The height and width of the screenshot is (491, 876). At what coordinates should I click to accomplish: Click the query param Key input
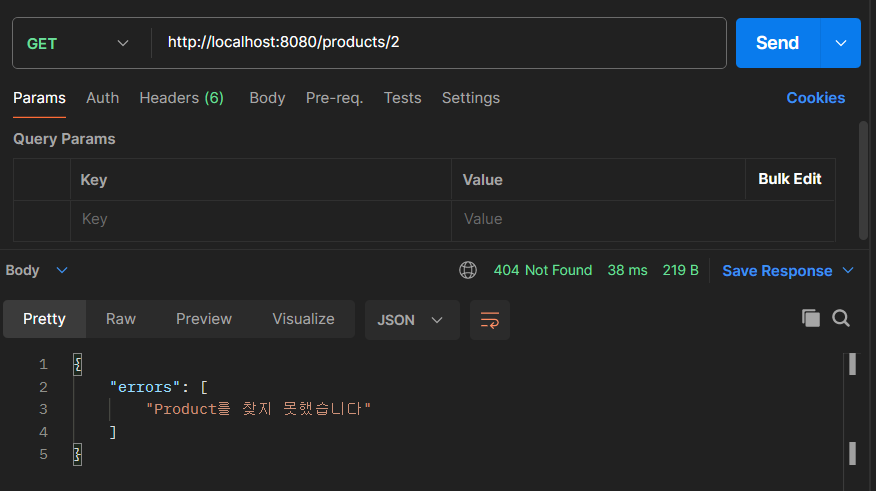(x=261, y=220)
